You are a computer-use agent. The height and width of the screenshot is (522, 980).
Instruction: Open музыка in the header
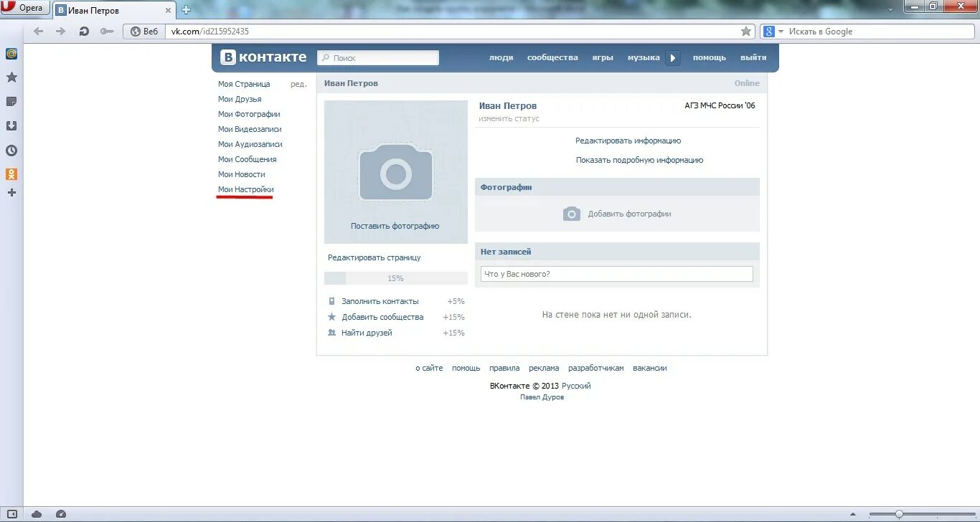(644, 57)
